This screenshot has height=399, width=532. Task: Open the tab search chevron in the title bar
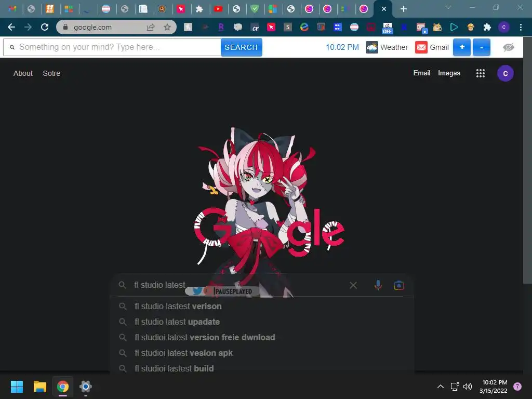coord(448,7)
